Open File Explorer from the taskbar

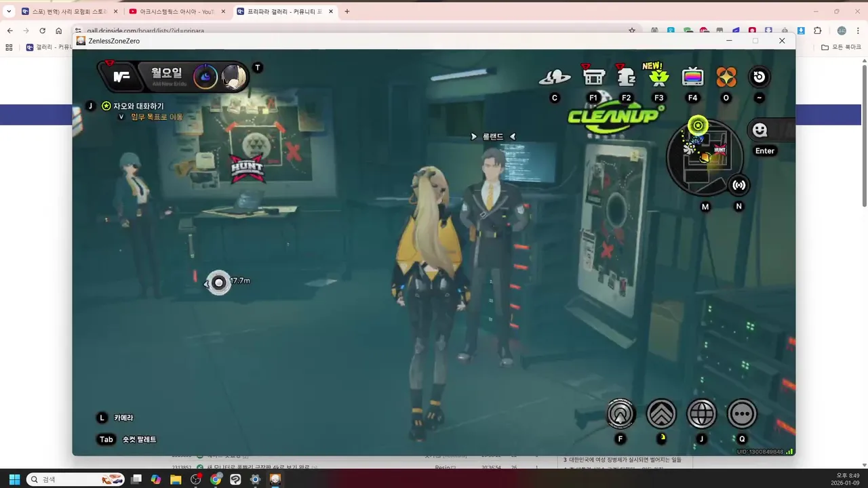(176, 479)
